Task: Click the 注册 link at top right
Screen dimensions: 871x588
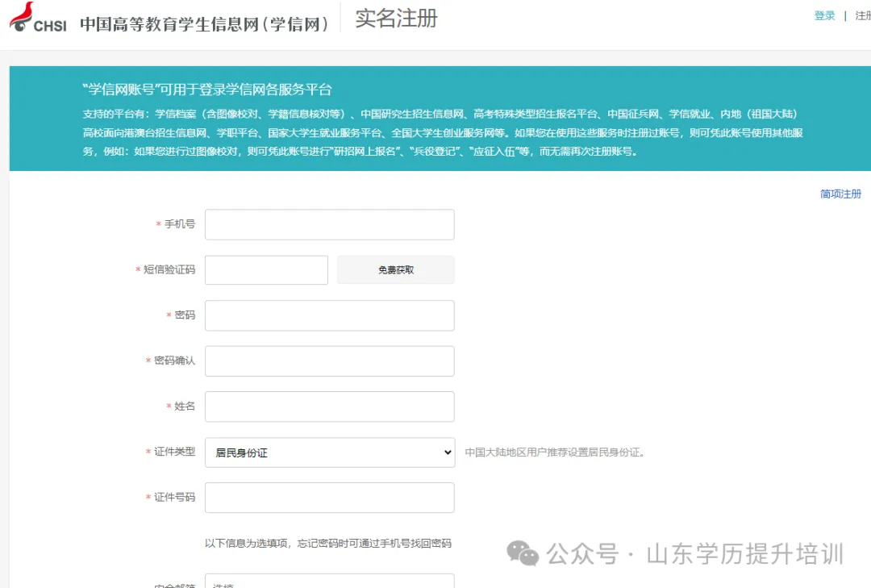Action: tap(862, 16)
